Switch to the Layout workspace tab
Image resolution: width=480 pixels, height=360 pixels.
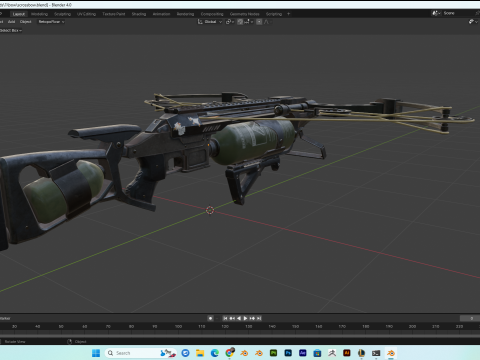click(x=19, y=14)
